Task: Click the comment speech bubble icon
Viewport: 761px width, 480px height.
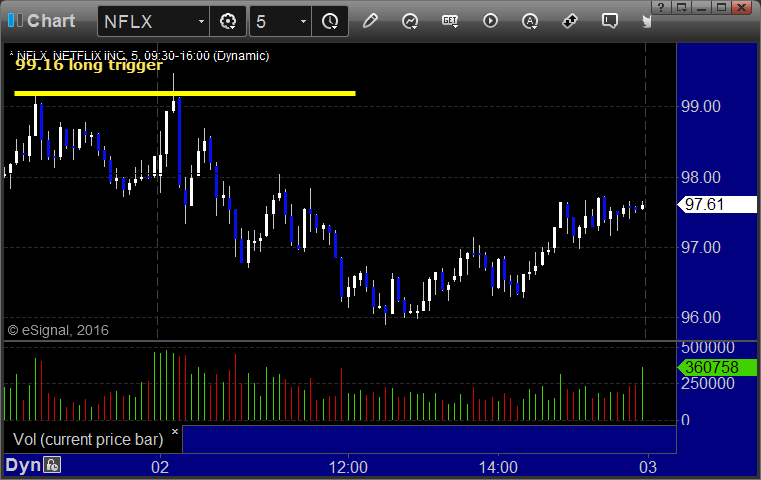Action: coord(610,21)
